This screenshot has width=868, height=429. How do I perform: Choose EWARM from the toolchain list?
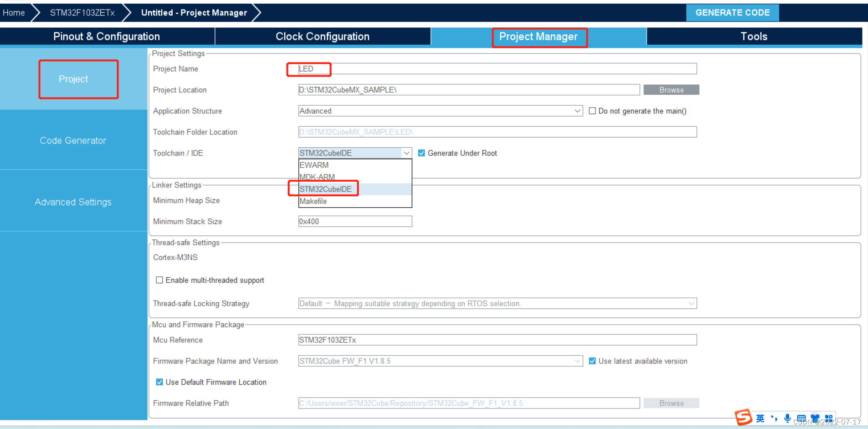point(355,165)
